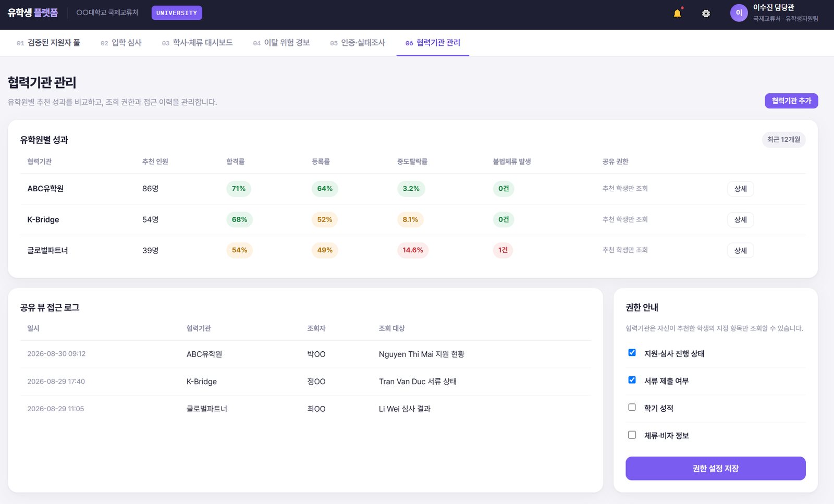Click the 86명 recommended count
The width and height of the screenshot is (834, 504).
[151, 189]
